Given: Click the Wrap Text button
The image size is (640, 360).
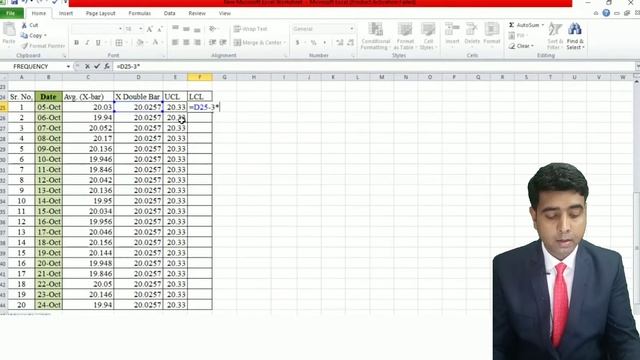Looking at the screenshot, I should click(251, 29).
